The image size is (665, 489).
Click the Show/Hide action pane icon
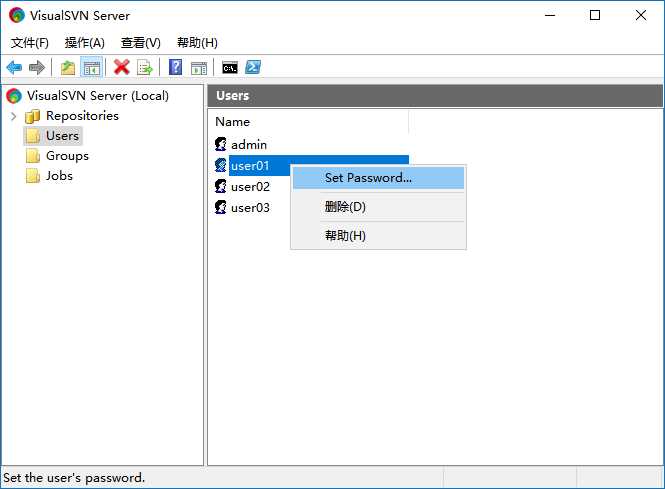point(198,67)
